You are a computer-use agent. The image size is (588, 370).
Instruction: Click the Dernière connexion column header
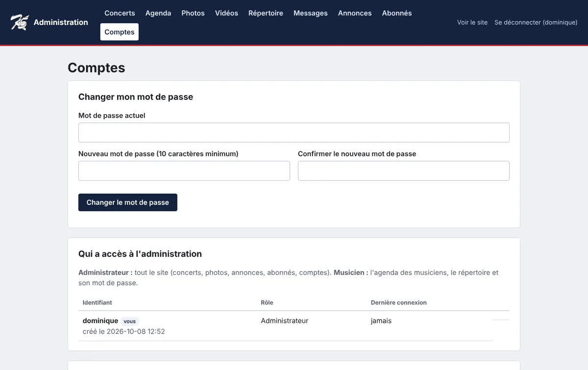399,302
